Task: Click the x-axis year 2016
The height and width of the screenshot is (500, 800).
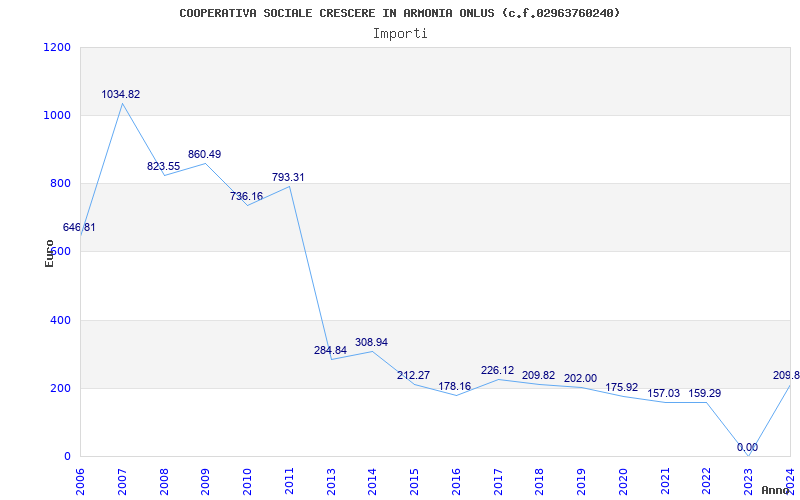Action: (x=457, y=482)
